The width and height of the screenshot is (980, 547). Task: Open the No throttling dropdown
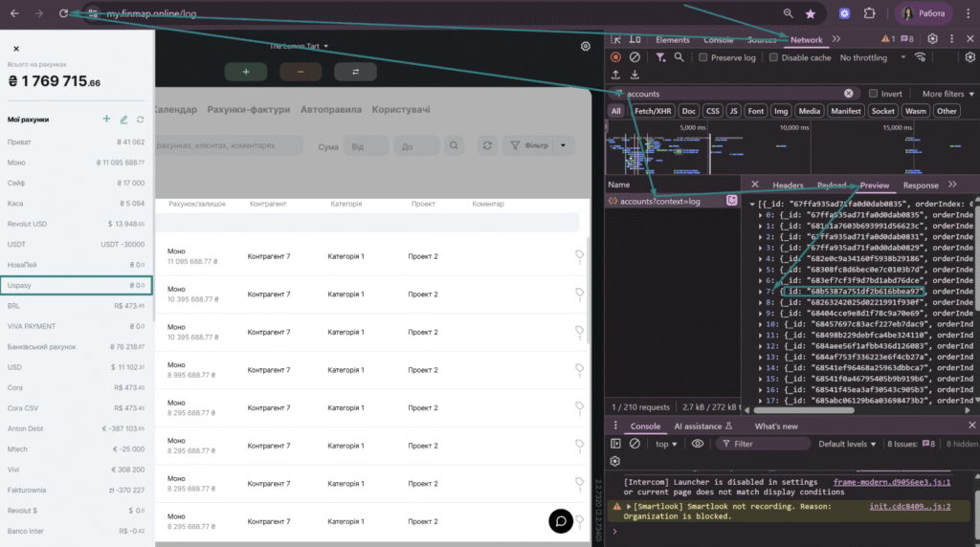point(873,57)
